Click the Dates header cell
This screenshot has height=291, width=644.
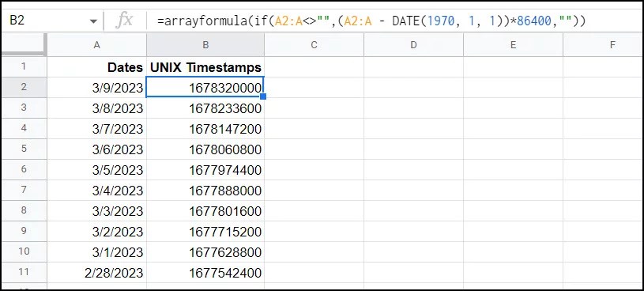[x=97, y=66]
